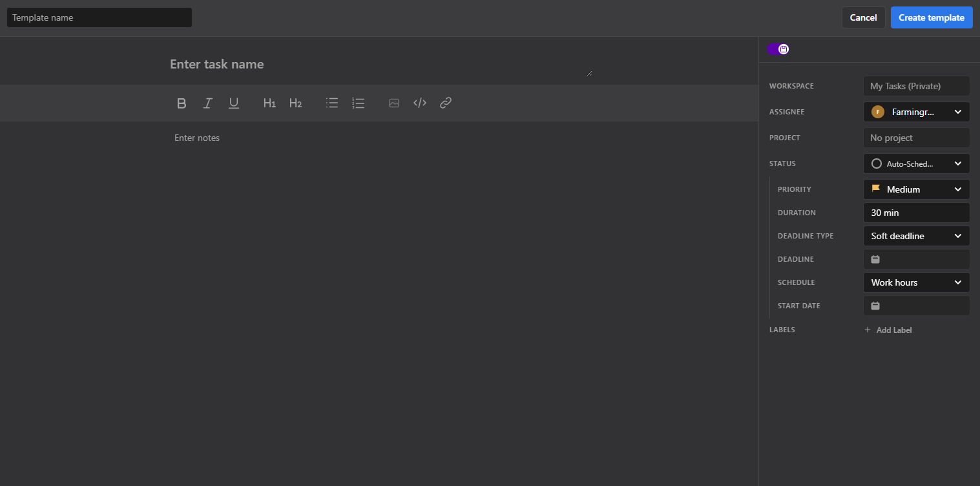Click the No project field
The height and width of the screenshot is (486, 980).
pos(917,138)
